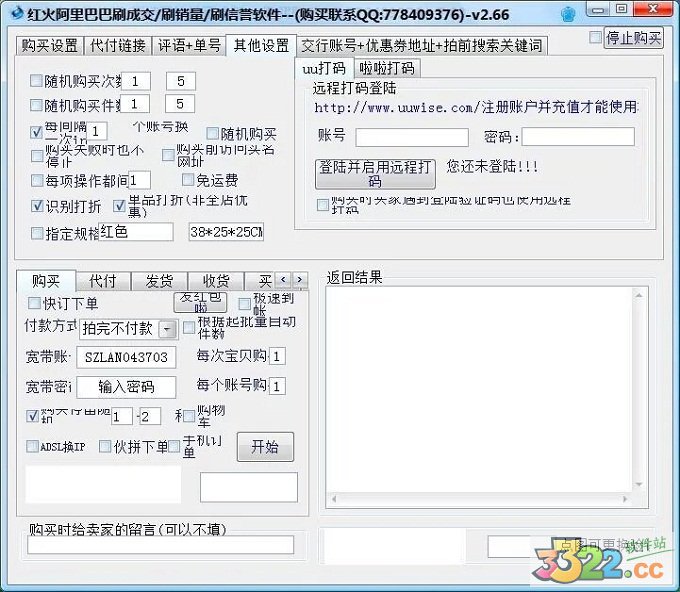Click the uuwise.com registration URL text
Screen dimensions: 680x592
click(476, 107)
